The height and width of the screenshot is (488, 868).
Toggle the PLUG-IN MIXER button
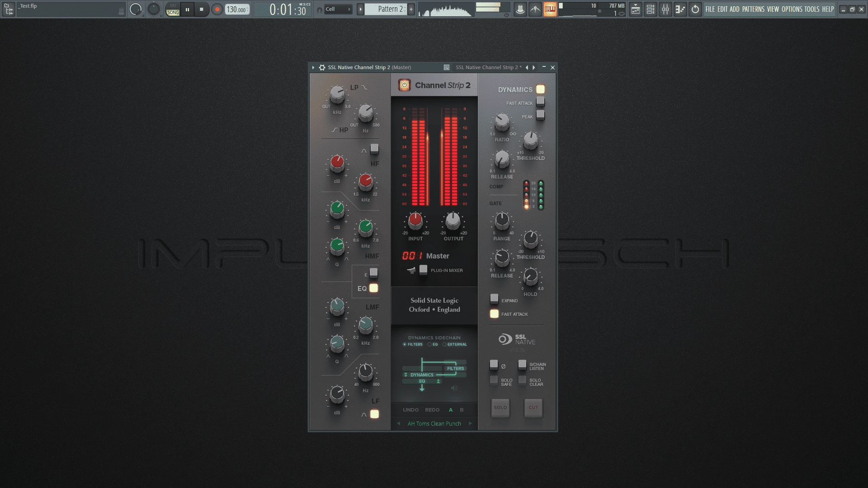coord(423,270)
